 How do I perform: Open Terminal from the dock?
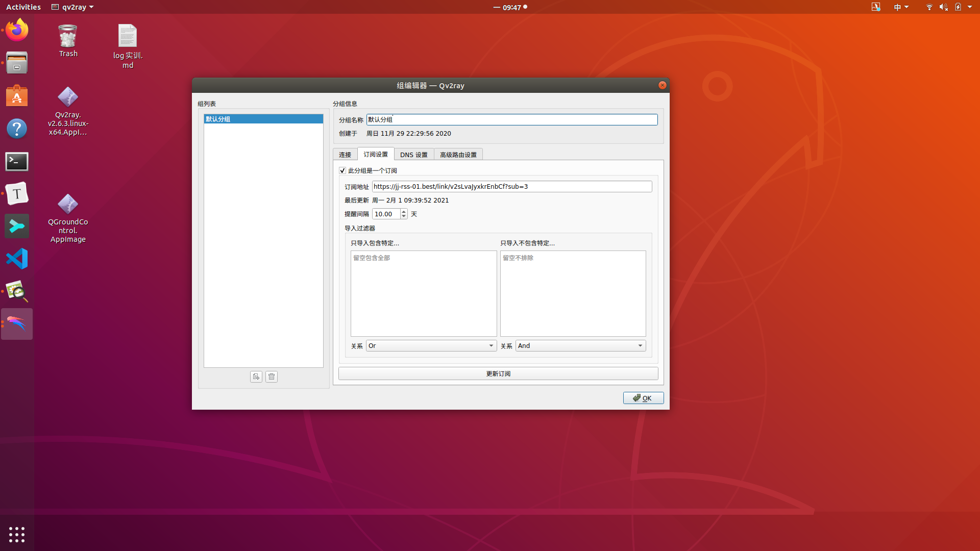[x=17, y=162]
